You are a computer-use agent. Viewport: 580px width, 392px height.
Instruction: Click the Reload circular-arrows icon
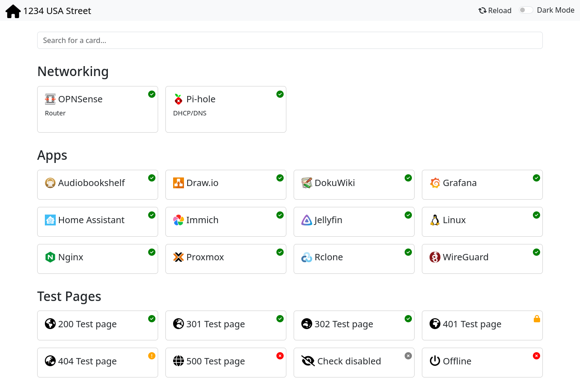click(x=483, y=10)
